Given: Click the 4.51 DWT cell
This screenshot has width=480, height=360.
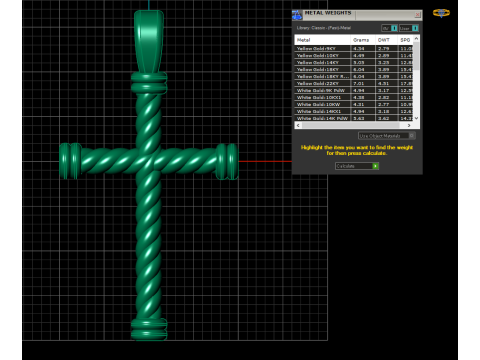Looking at the screenshot, I should click(386, 83).
